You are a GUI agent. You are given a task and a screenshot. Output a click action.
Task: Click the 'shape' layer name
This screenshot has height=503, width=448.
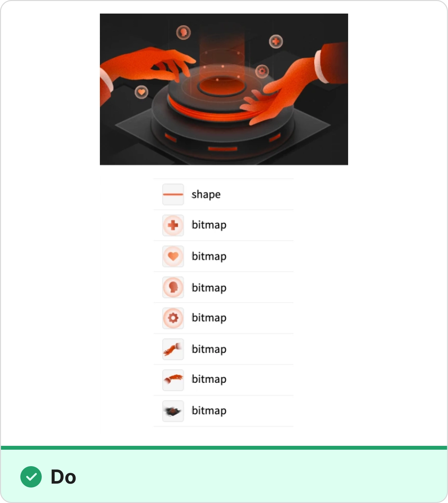click(x=206, y=195)
